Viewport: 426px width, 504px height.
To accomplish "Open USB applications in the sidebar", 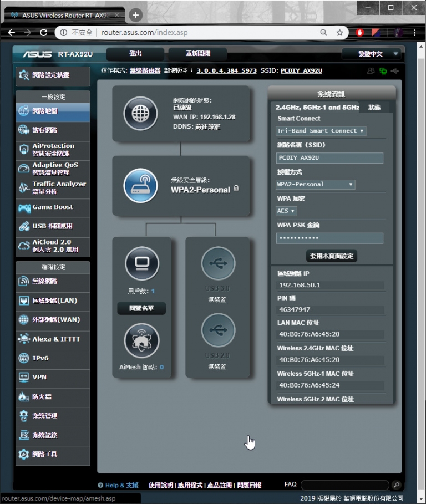I will (x=53, y=226).
